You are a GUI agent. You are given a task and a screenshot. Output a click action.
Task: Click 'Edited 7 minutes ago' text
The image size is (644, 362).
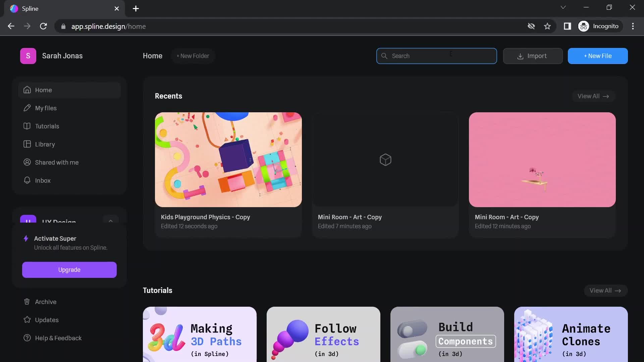(x=345, y=226)
